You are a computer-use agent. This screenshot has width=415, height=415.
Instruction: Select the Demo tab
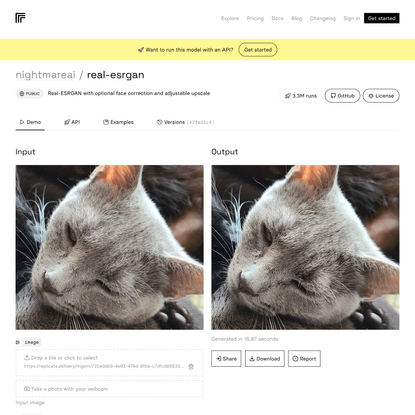[x=30, y=122]
